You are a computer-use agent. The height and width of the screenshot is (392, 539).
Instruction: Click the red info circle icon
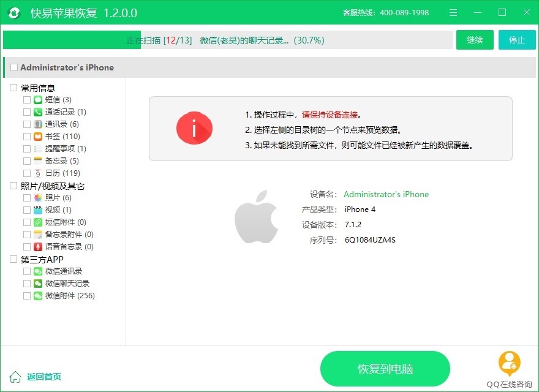[194, 128]
